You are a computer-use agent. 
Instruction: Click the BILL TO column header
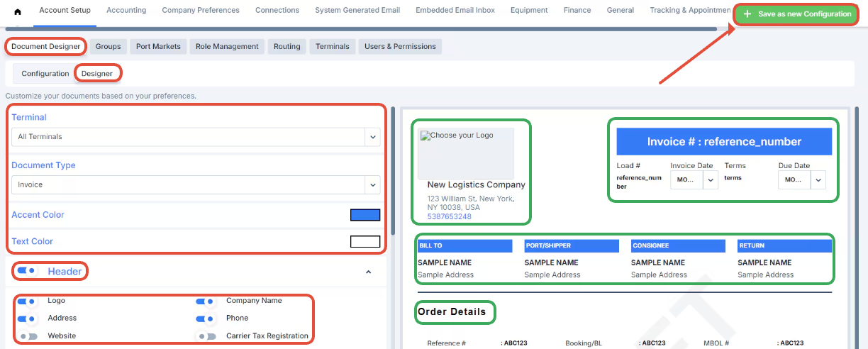tap(464, 245)
